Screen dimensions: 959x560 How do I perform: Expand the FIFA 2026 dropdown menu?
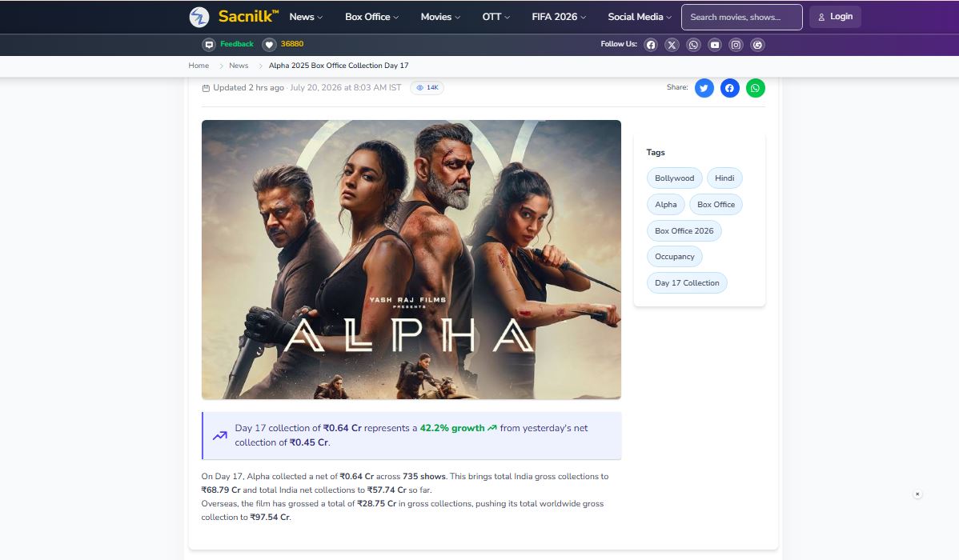point(559,17)
